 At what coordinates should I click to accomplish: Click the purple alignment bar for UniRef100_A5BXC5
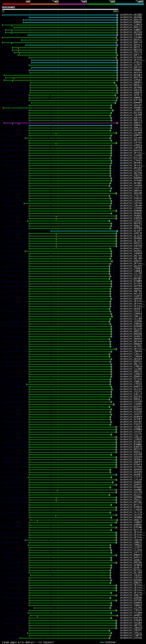(x=61, y=123)
